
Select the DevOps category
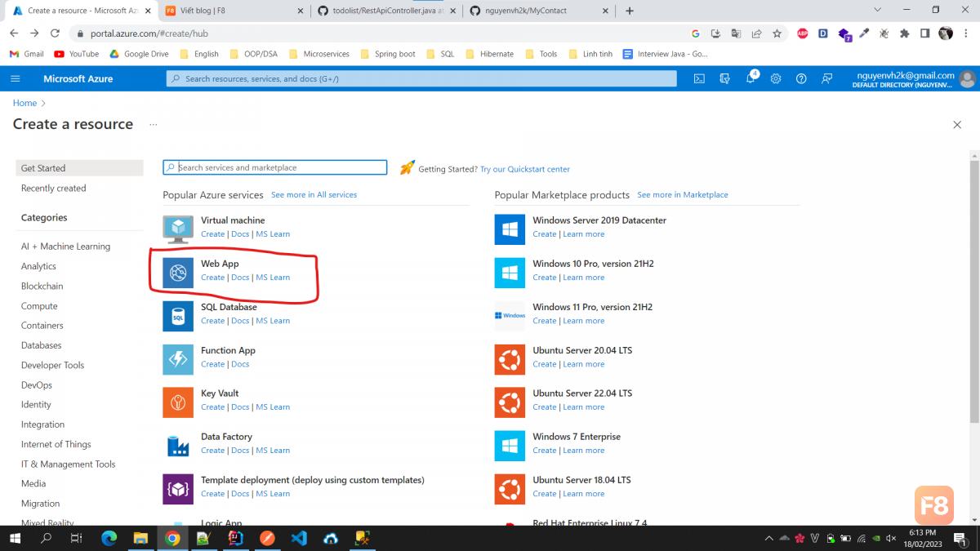pyautogui.click(x=36, y=385)
